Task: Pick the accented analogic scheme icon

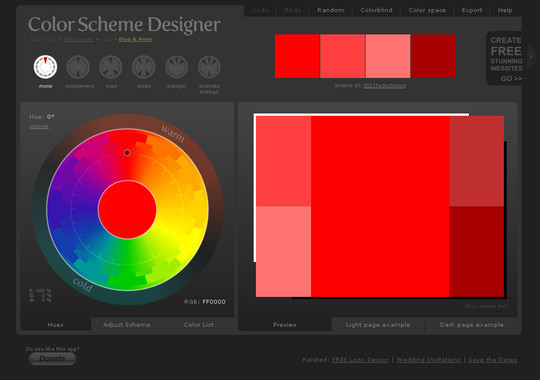Action: tap(209, 67)
